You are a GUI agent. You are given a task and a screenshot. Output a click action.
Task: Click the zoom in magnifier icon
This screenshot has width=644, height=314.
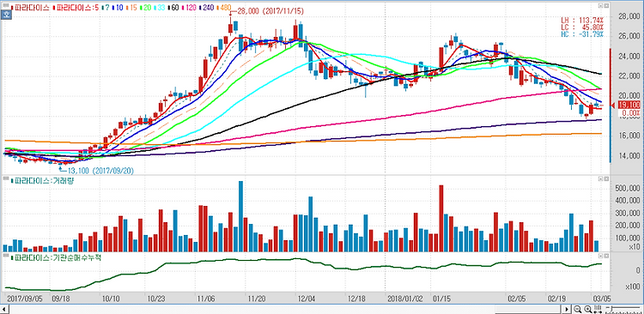(x=588, y=309)
